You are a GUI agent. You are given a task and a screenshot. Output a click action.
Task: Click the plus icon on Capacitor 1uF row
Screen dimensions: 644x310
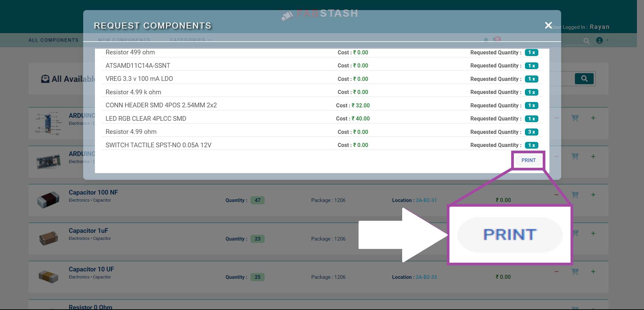(593, 233)
